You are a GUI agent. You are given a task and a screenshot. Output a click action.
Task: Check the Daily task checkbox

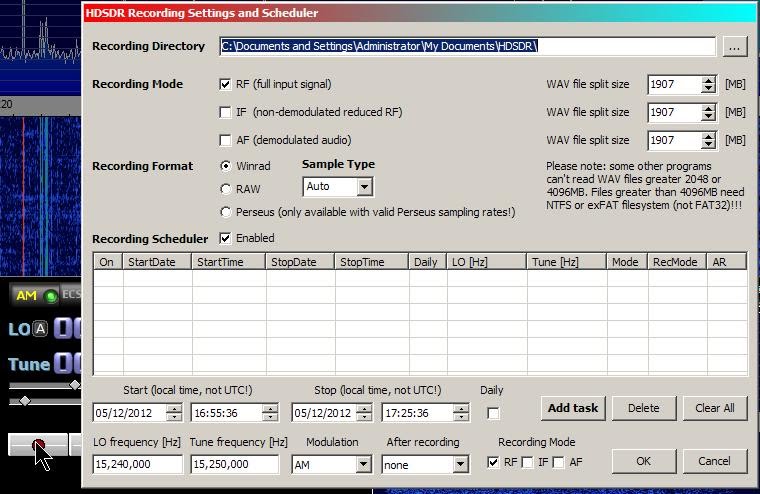493,414
